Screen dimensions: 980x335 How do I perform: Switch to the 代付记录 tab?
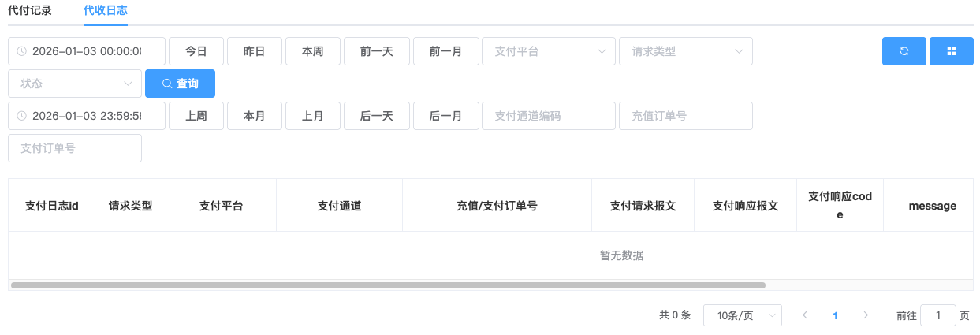click(30, 11)
